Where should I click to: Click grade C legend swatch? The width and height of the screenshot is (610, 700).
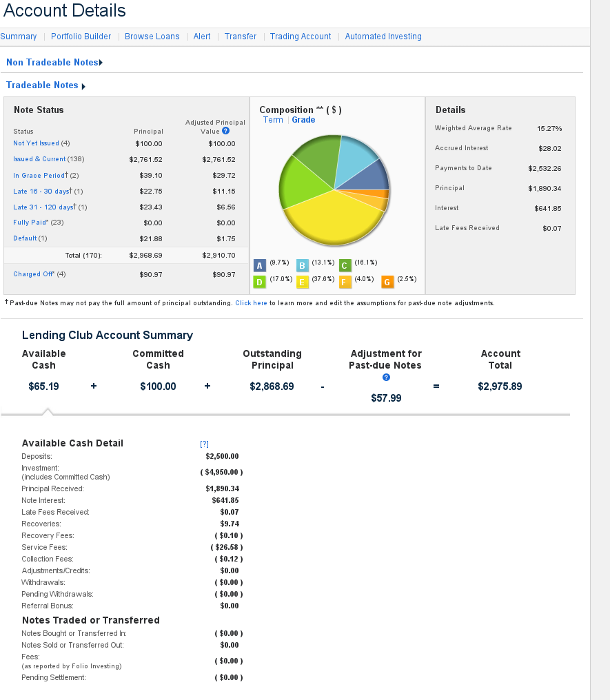coord(345,266)
